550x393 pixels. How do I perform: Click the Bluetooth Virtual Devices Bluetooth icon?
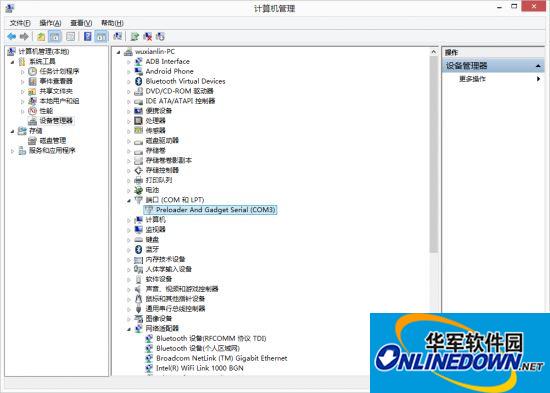[x=139, y=81]
